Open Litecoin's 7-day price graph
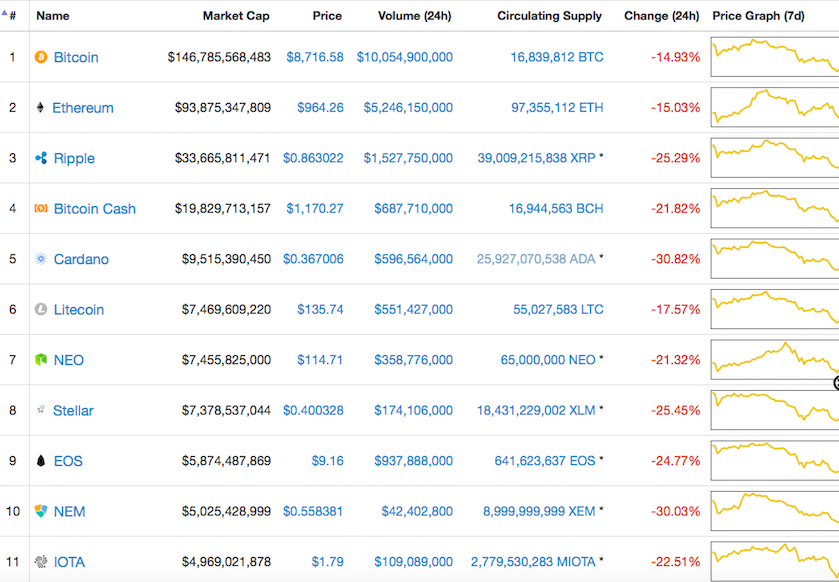Viewport: 839px width, 582px height. click(x=775, y=309)
